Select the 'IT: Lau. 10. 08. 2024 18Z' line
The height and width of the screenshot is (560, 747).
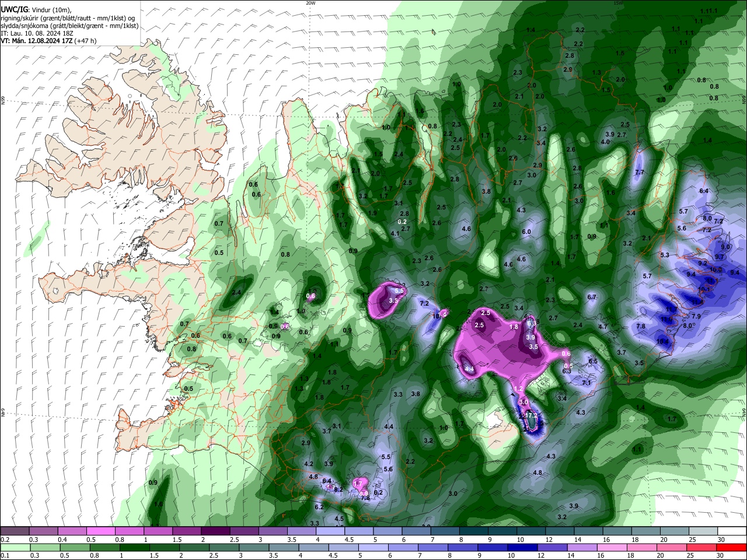point(36,33)
